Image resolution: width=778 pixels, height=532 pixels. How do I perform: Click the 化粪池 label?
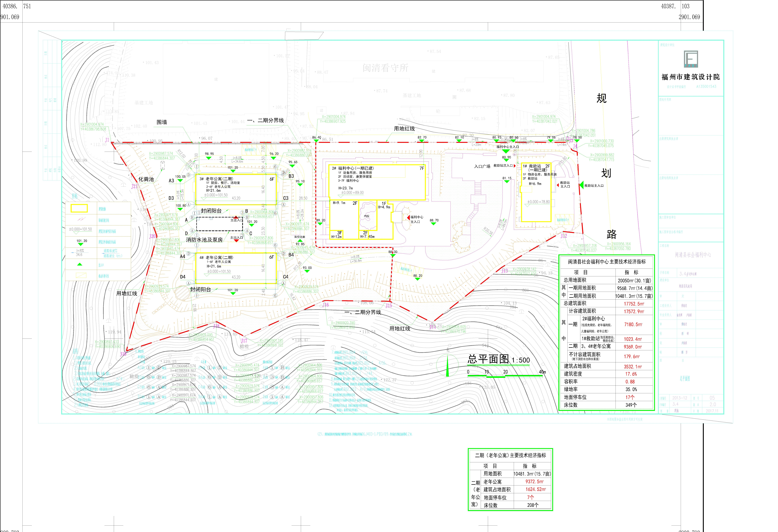coord(146,179)
